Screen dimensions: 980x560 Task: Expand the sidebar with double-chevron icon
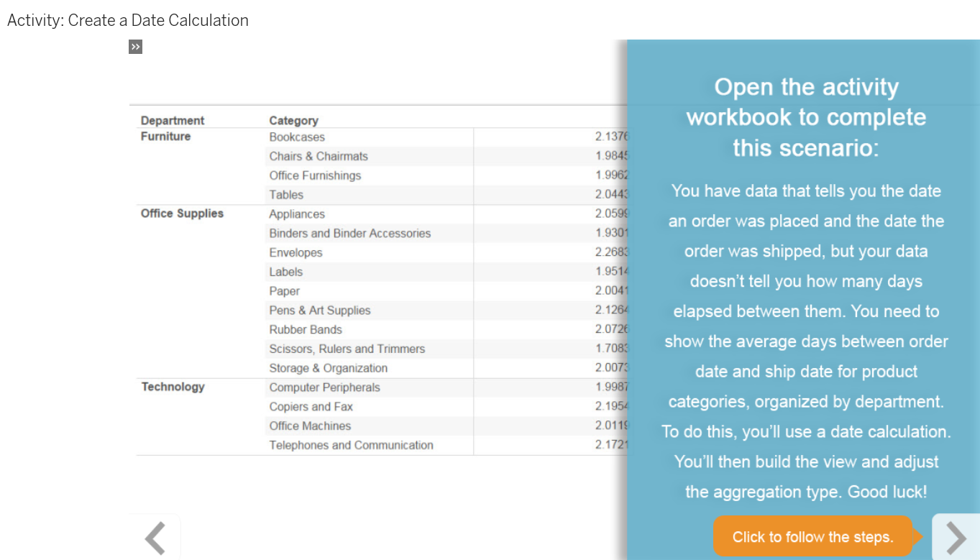135,47
